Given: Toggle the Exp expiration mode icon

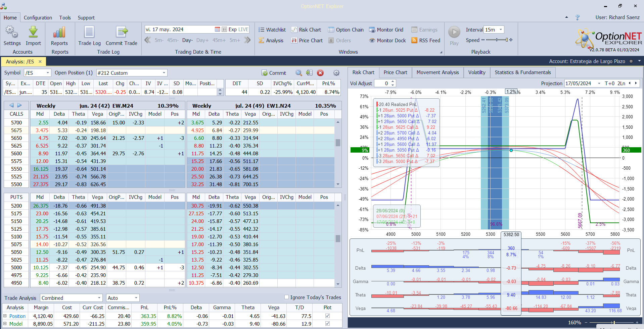Looking at the screenshot, I should click(x=224, y=30).
